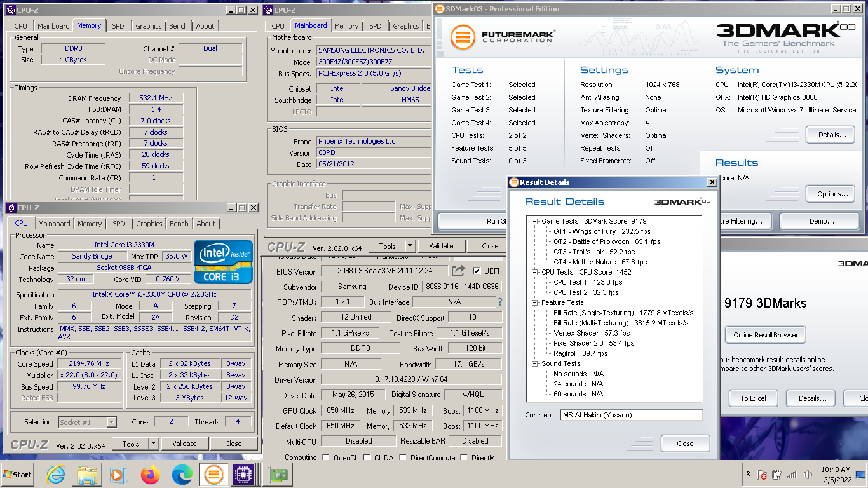Viewport: 868px width, 488px height.
Task: Click DRAM Frequency value 532.1 MHz
Action: pos(156,98)
